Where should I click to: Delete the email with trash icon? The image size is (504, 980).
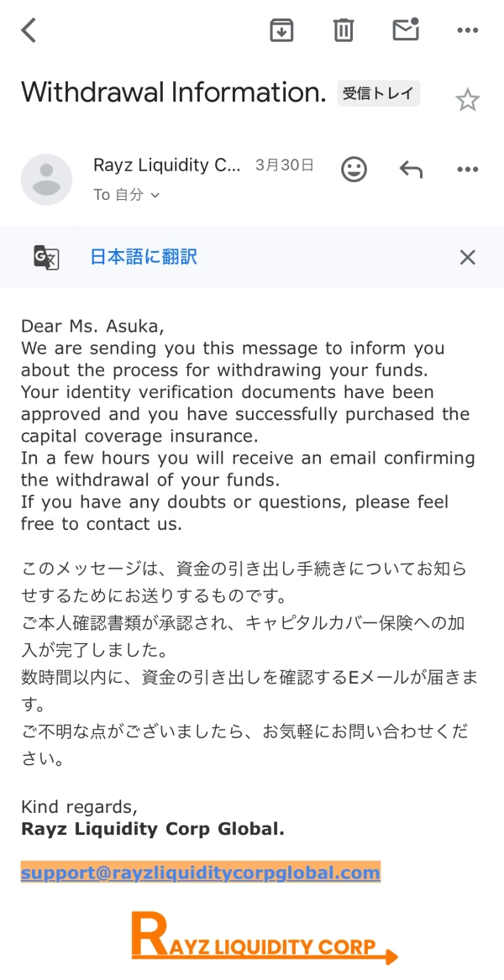coord(344,30)
